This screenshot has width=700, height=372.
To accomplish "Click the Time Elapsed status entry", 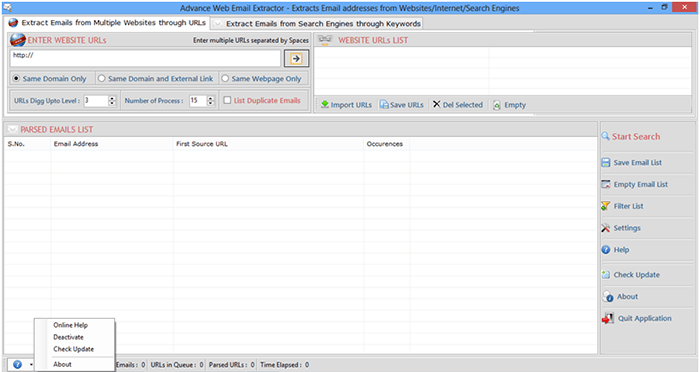I will pos(284,364).
